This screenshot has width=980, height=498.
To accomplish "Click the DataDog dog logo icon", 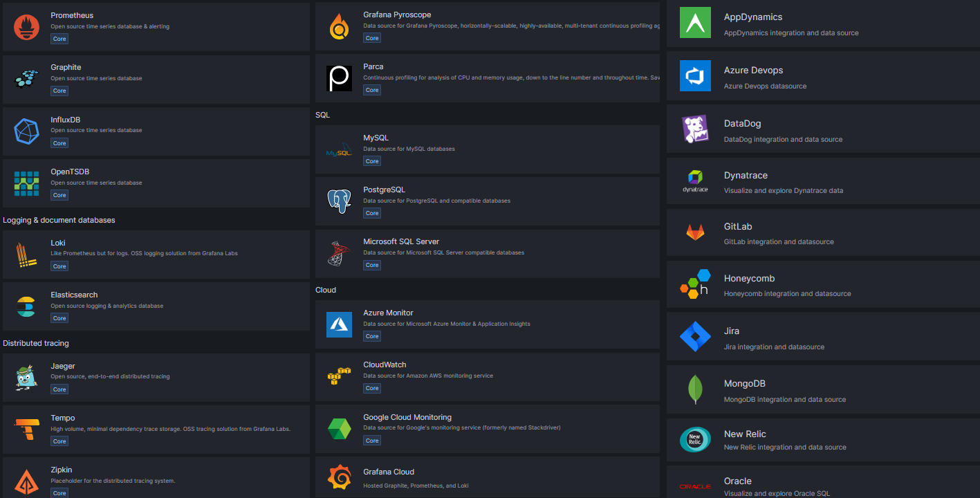I will click(695, 129).
